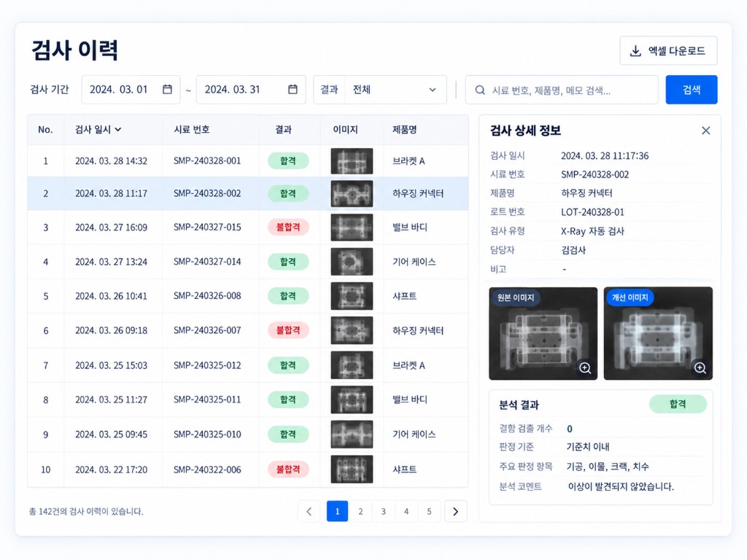Go to previous page with left arrow
This screenshot has width=747, height=560.
309,511
